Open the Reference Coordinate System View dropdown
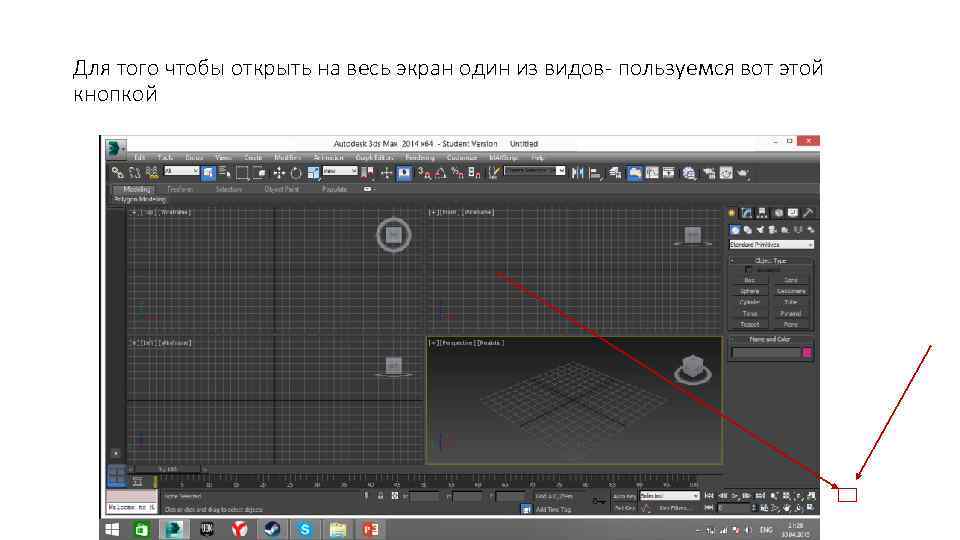The height and width of the screenshot is (540, 960). (340, 171)
